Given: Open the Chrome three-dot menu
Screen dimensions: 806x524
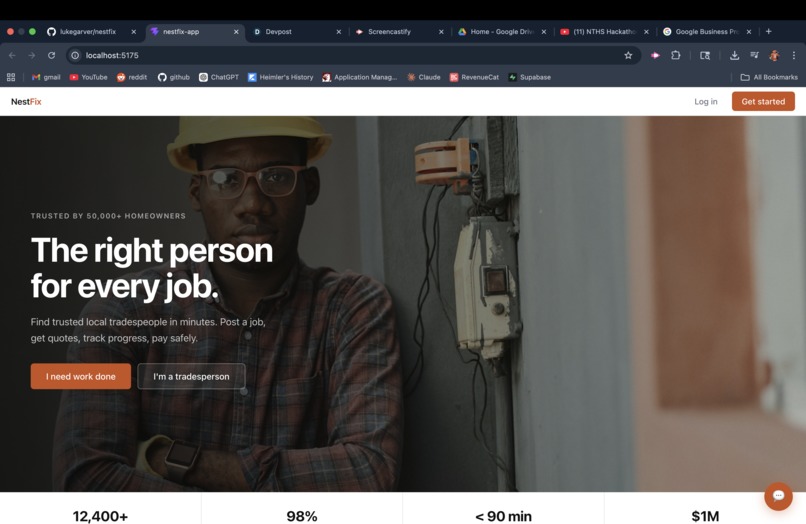Looking at the screenshot, I should pyautogui.click(x=794, y=56).
